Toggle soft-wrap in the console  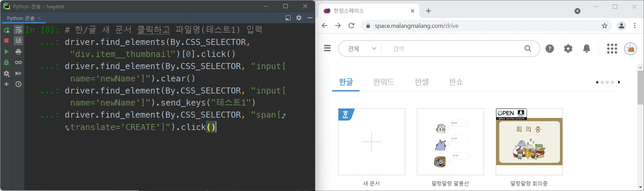click(18, 30)
